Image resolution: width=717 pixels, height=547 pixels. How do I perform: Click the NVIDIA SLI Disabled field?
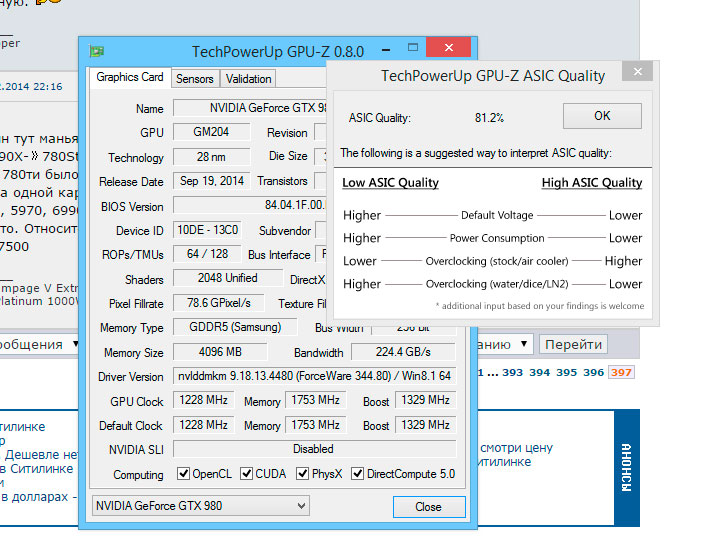[314, 449]
